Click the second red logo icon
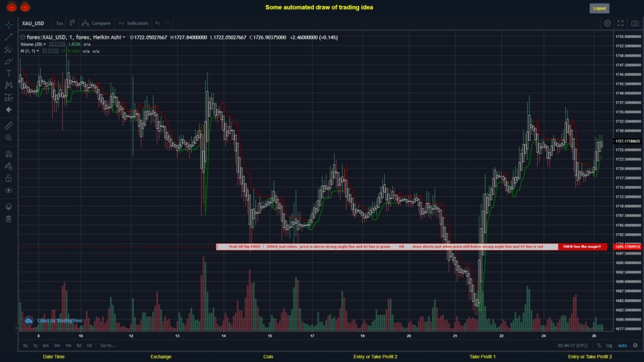The image size is (644, 362). tap(25, 7)
